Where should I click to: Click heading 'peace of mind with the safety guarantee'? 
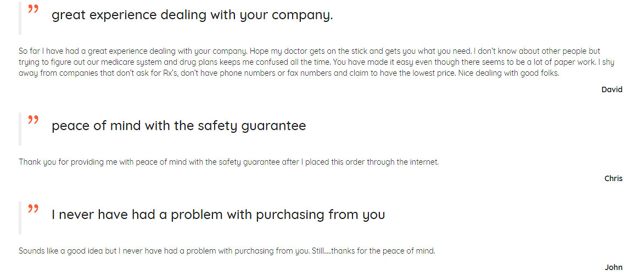tap(178, 126)
